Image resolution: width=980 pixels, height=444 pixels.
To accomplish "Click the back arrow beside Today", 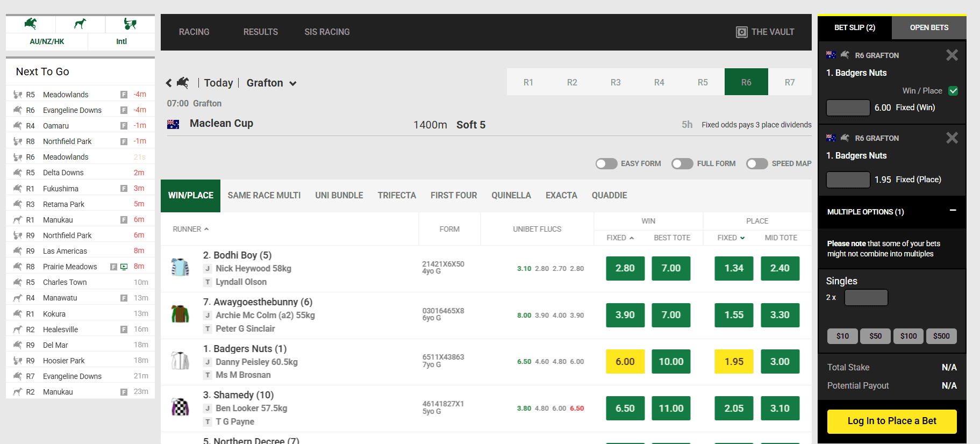I will [x=169, y=83].
